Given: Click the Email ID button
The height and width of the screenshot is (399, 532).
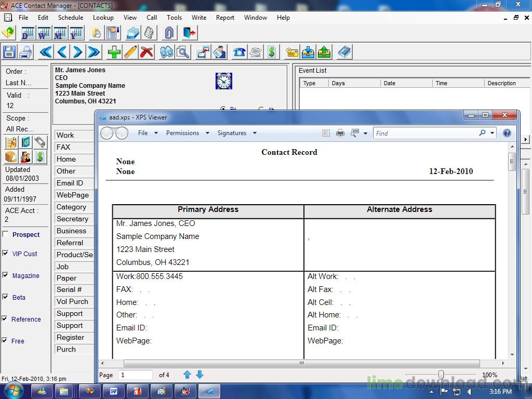Looking at the screenshot, I should click(73, 183).
